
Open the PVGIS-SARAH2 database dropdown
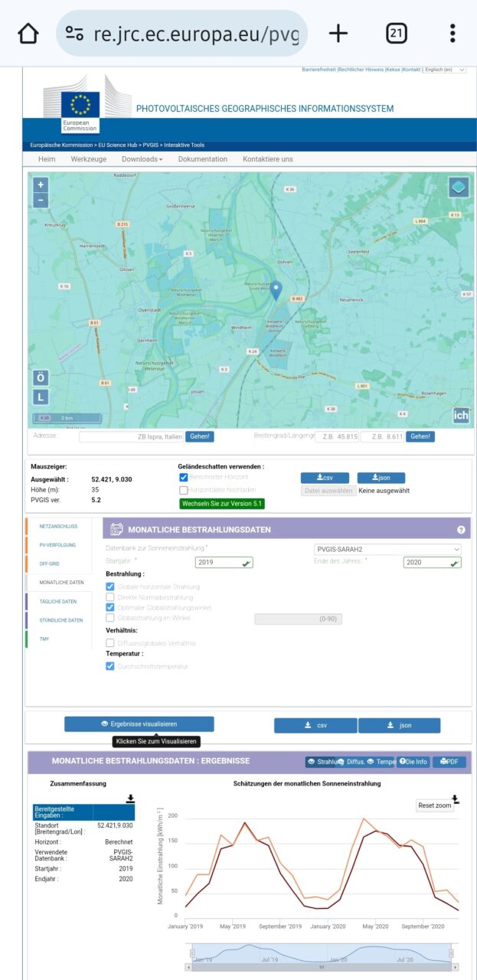click(387, 549)
